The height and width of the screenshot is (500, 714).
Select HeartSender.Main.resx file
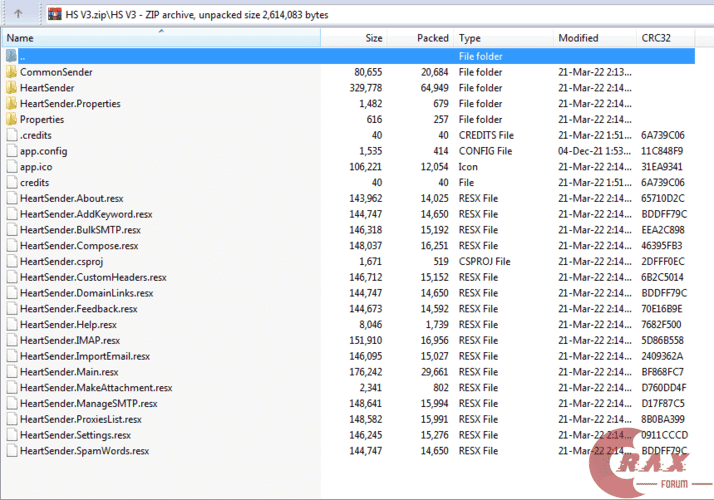pyautogui.click(x=68, y=372)
